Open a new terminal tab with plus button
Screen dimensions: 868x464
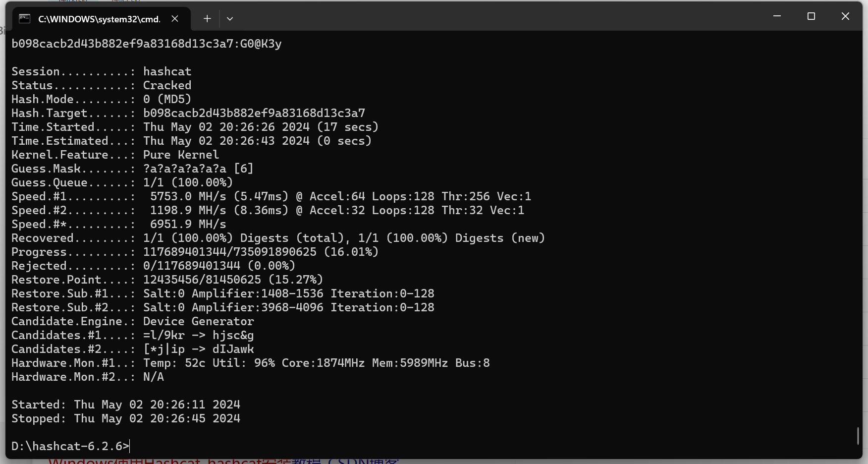click(x=207, y=19)
